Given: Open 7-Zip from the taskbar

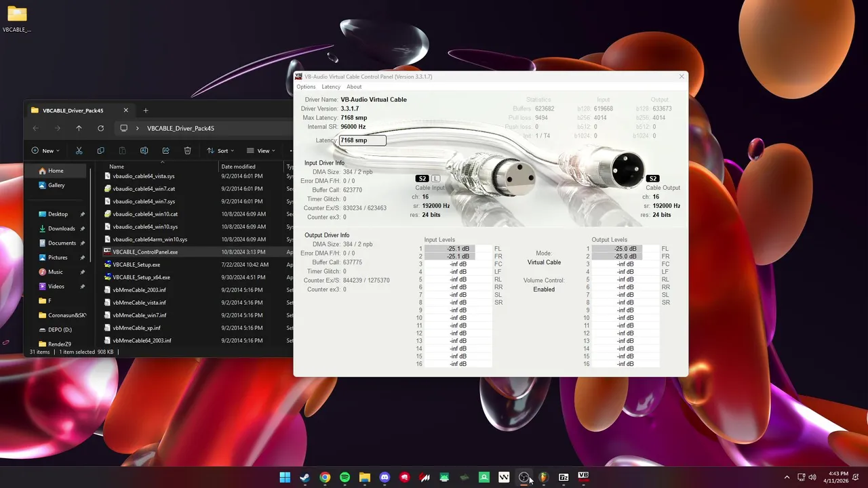Looking at the screenshot, I should 563,477.
